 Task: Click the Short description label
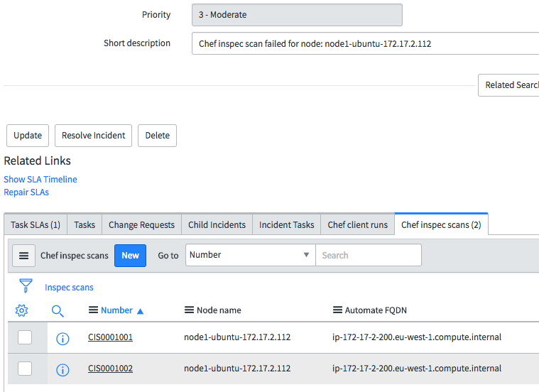[x=137, y=43]
